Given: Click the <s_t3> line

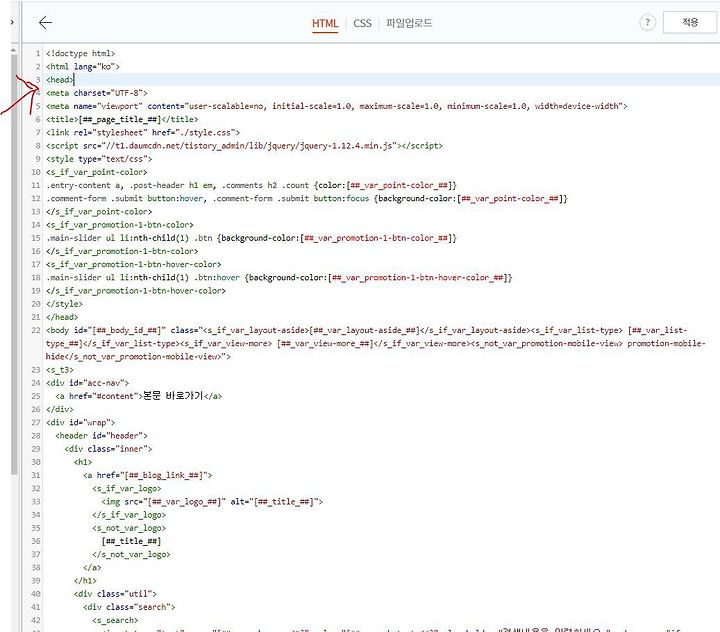Looking at the screenshot, I should coord(59,370).
